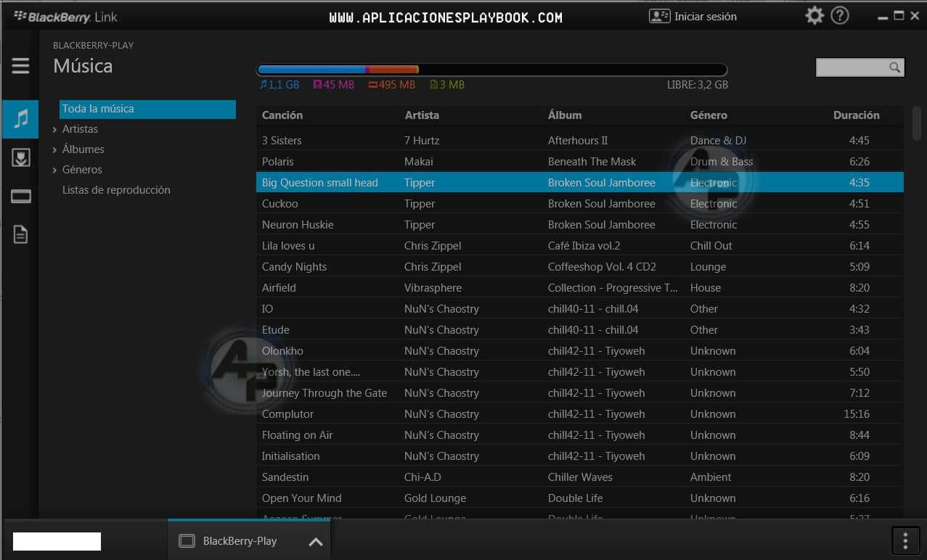Expand the BlackBerry-Play device panel arrow
This screenshot has width=927, height=560.
tap(316, 541)
